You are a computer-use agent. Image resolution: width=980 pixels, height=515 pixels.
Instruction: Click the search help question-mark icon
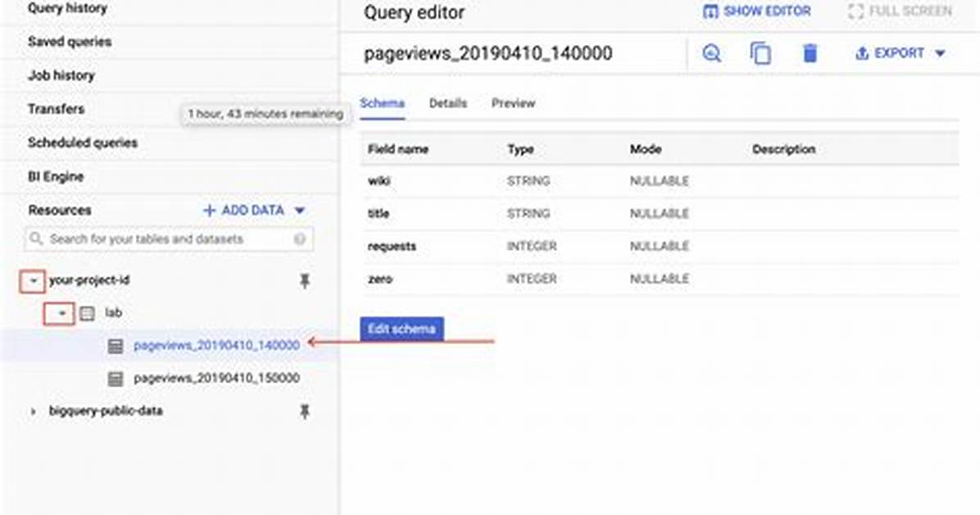click(x=300, y=239)
